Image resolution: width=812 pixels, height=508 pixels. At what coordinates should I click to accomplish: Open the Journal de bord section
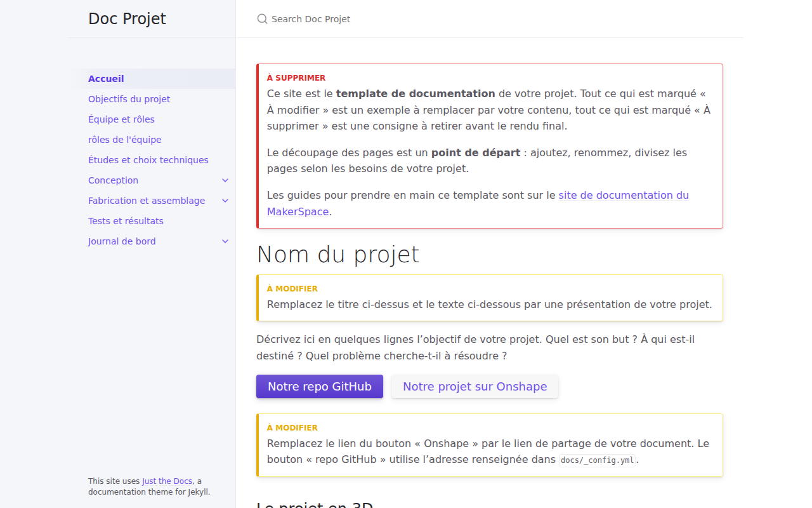point(122,241)
